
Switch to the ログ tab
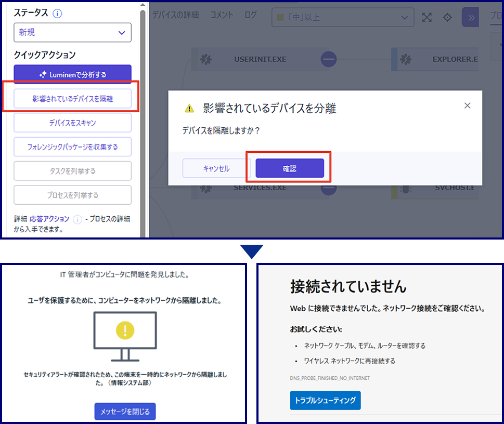(x=250, y=15)
